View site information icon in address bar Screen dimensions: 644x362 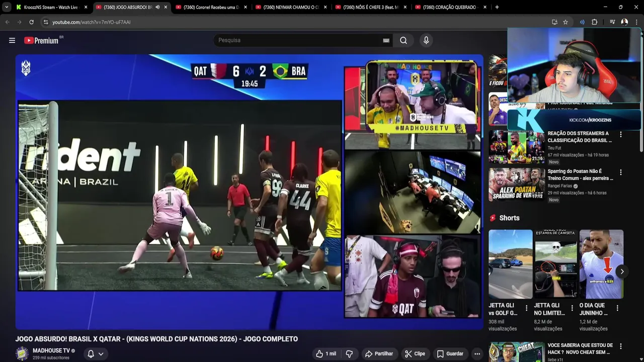click(x=45, y=22)
